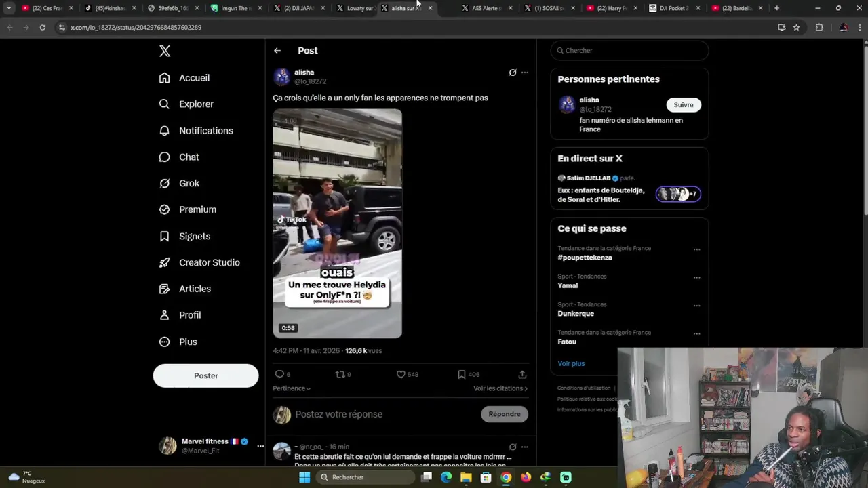Follow alisha with Suivre button
Image resolution: width=868 pixels, height=488 pixels.
684,105
